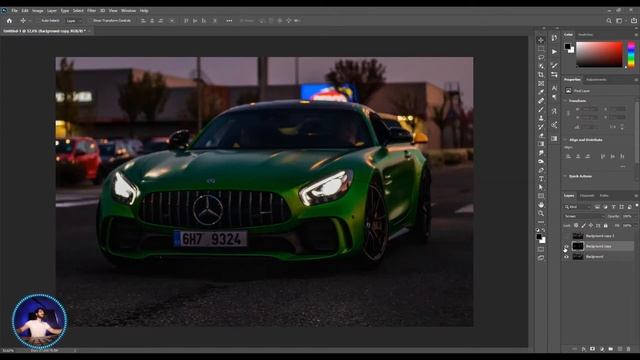
Task: Select the Eraser tool
Action: (541, 135)
